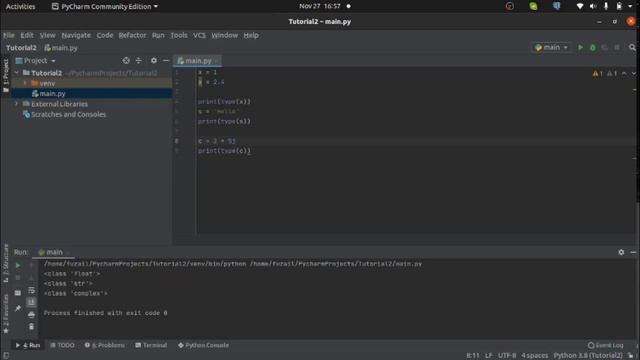Open the Terminal tool window tab
This screenshot has height=360, width=640.
151,345
